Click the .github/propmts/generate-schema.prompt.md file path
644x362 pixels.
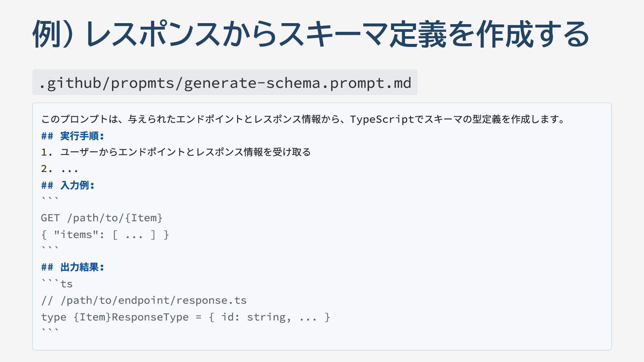point(225,83)
